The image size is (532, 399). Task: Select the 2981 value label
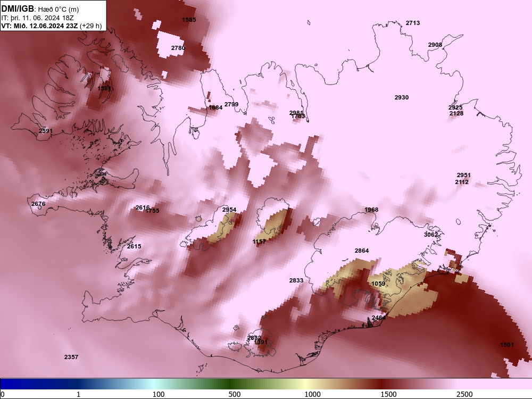pyautogui.click(x=296, y=113)
